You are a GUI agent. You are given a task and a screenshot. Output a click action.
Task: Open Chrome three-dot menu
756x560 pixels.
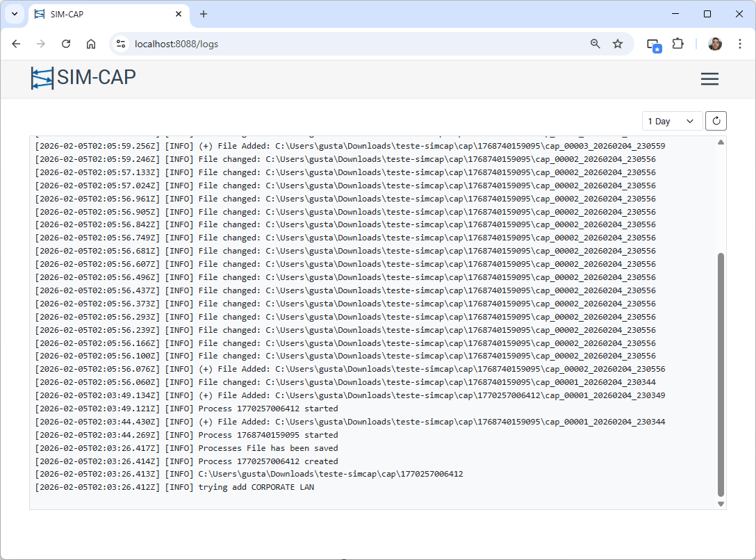coord(739,44)
